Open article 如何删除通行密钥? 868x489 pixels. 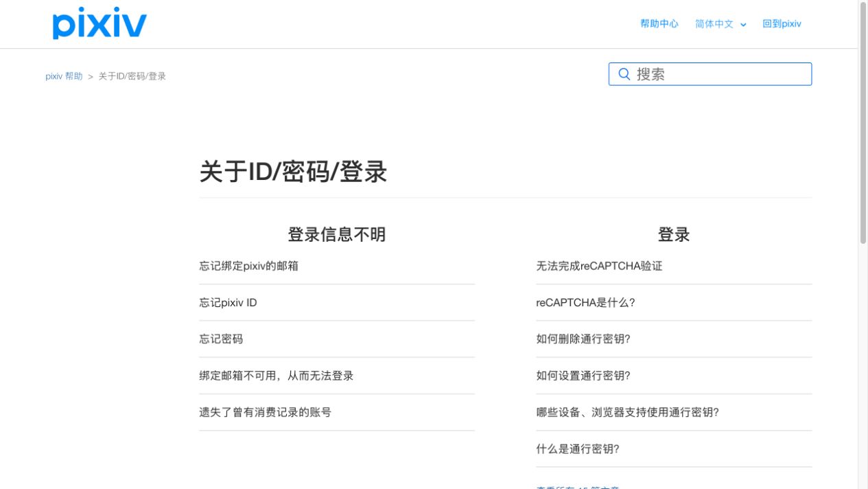tap(583, 339)
